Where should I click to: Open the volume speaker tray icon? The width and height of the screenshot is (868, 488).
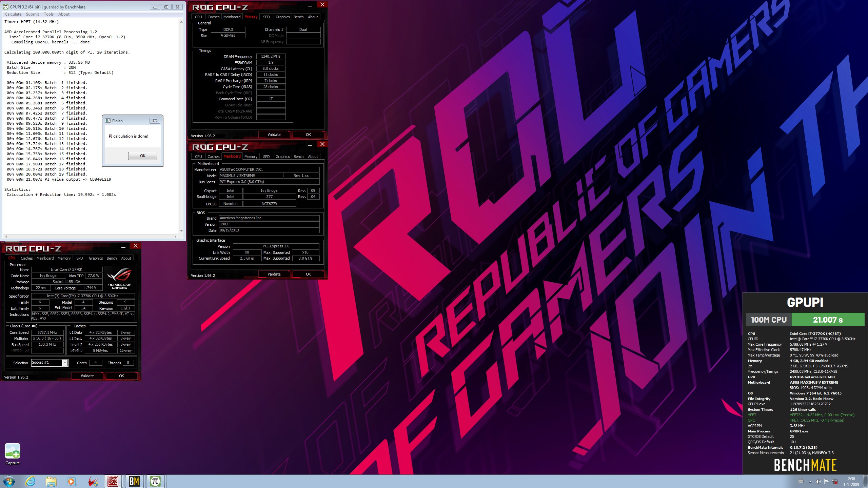(x=818, y=482)
